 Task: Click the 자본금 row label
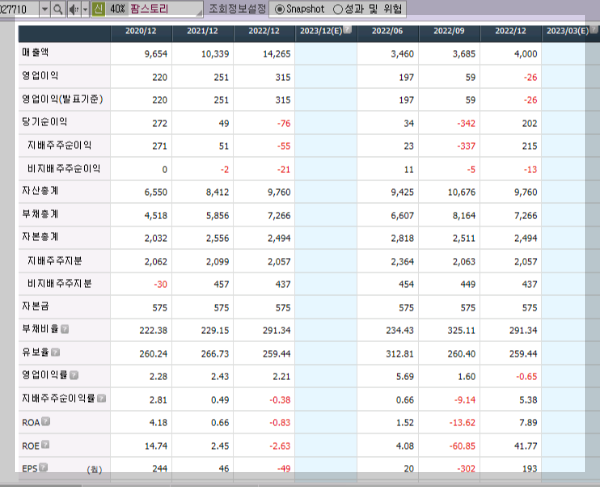coord(36,306)
